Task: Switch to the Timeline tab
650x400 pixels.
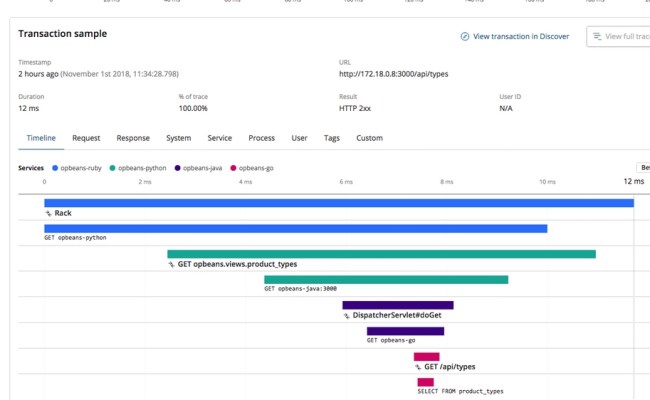Action: [41, 138]
